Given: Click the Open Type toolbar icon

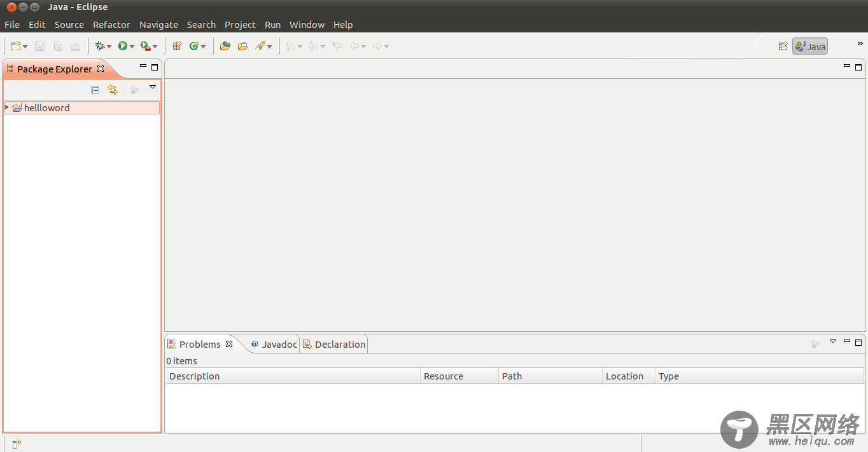Looking at the screenshot, I should pos(225,46).
